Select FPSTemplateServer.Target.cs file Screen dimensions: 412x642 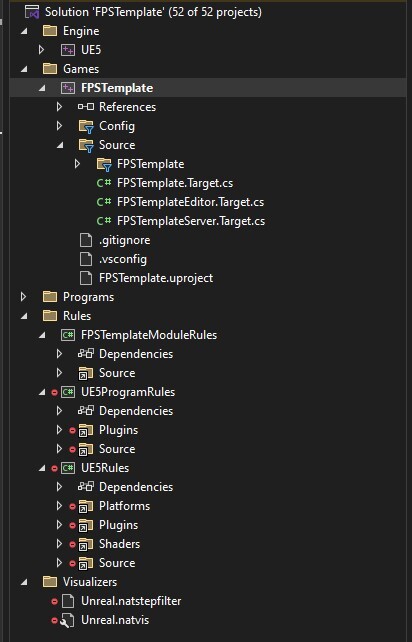(191, 221)
